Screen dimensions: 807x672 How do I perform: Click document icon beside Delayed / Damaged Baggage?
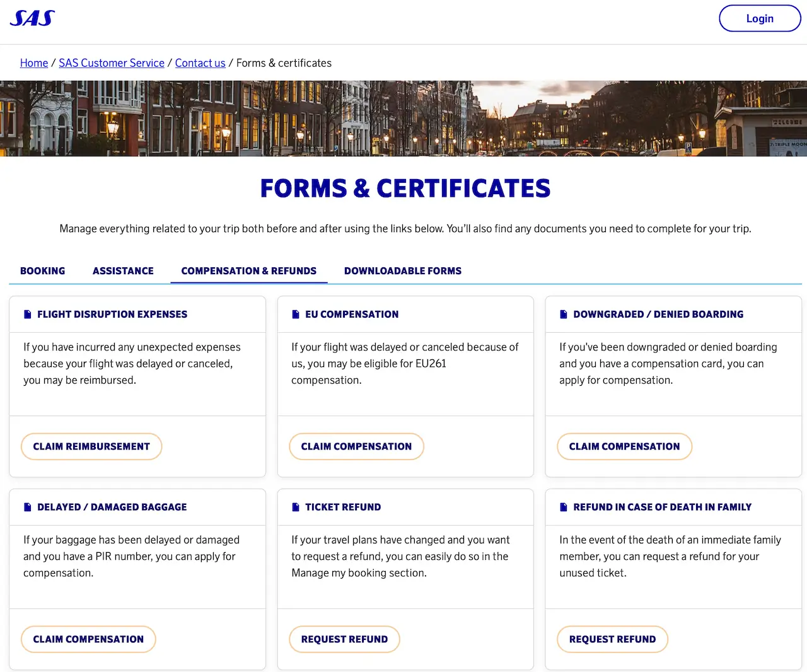click(x=27, y=507)
